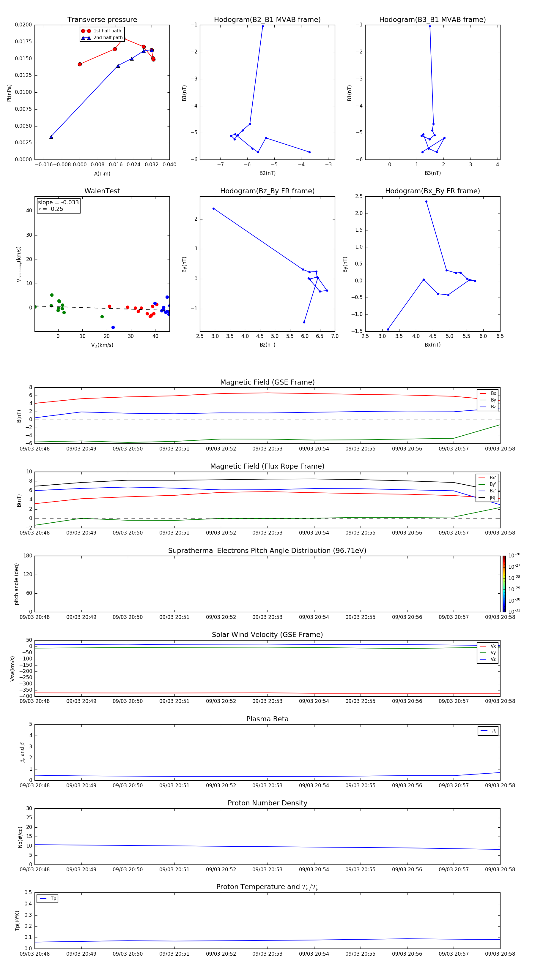
Task: Click the Vx legend entry in velocity plot
Action: [x=488, y=647]
